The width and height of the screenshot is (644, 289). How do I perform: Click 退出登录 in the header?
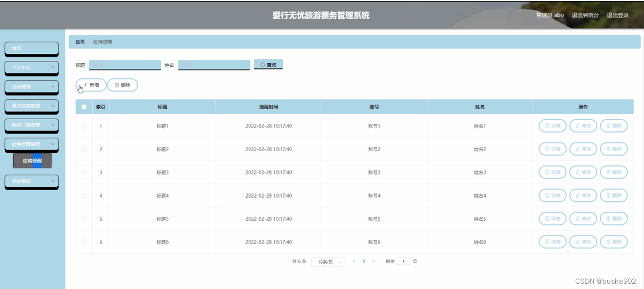click(x=617, y=15)
